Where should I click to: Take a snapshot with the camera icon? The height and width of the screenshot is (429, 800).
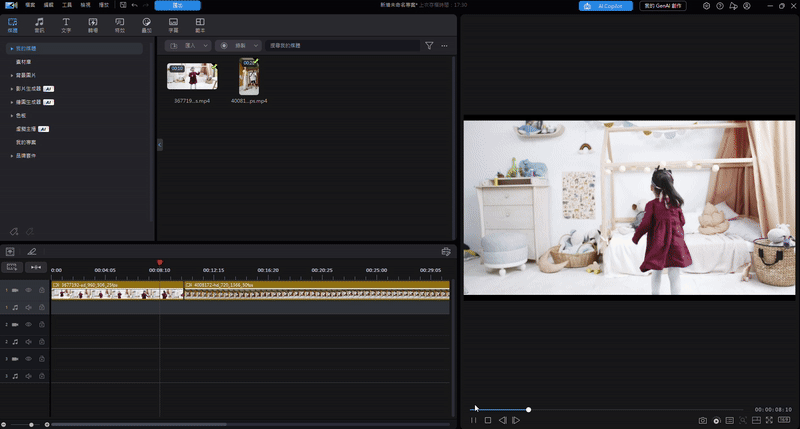point(703,420)
